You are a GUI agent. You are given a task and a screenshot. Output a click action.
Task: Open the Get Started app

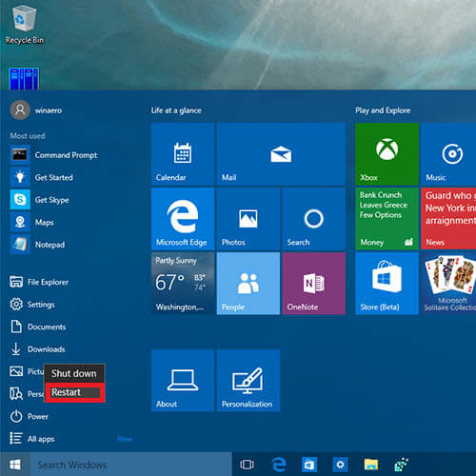tap(42, 177)
